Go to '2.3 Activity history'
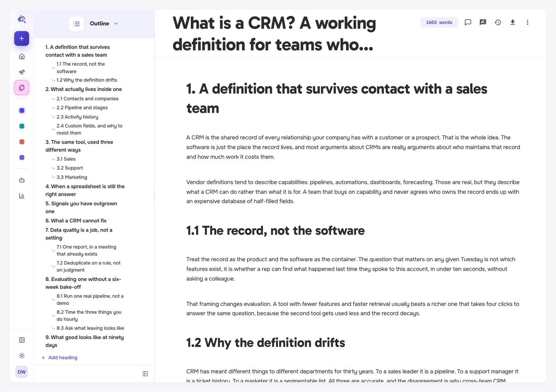 tap(77, 117)
